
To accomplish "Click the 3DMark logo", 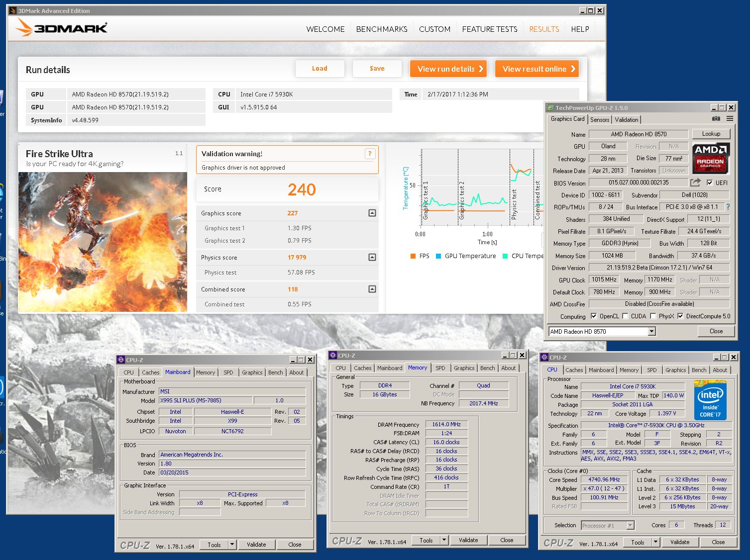I will pos(61,27).
